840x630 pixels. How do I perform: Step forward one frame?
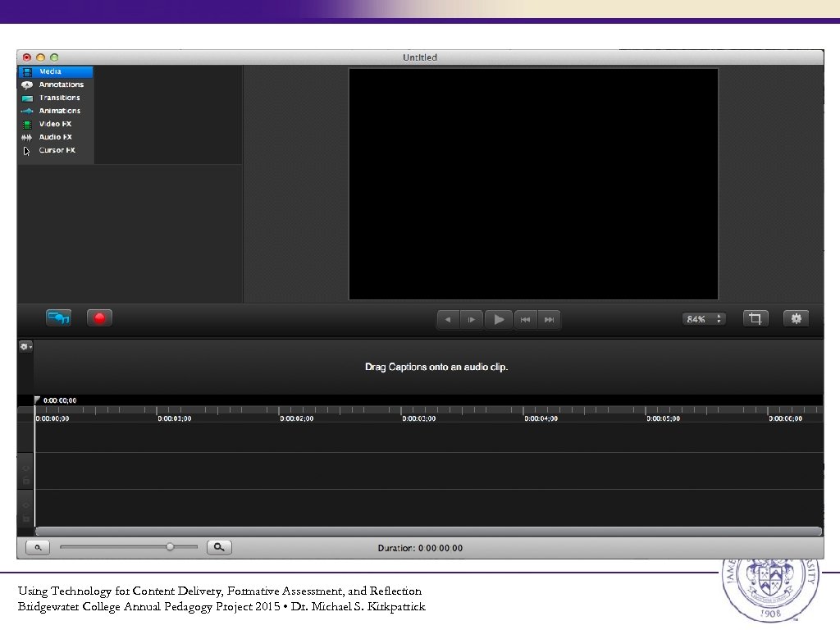[472, 320]
